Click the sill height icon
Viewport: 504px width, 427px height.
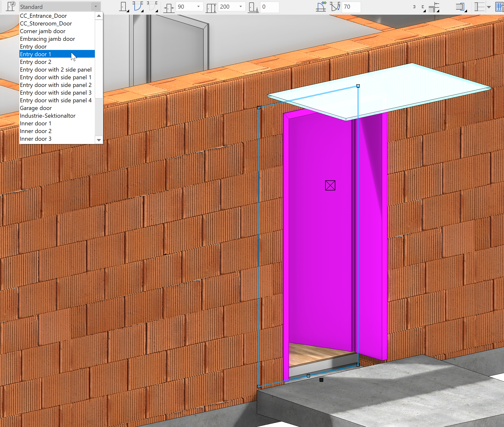point(253,6)
